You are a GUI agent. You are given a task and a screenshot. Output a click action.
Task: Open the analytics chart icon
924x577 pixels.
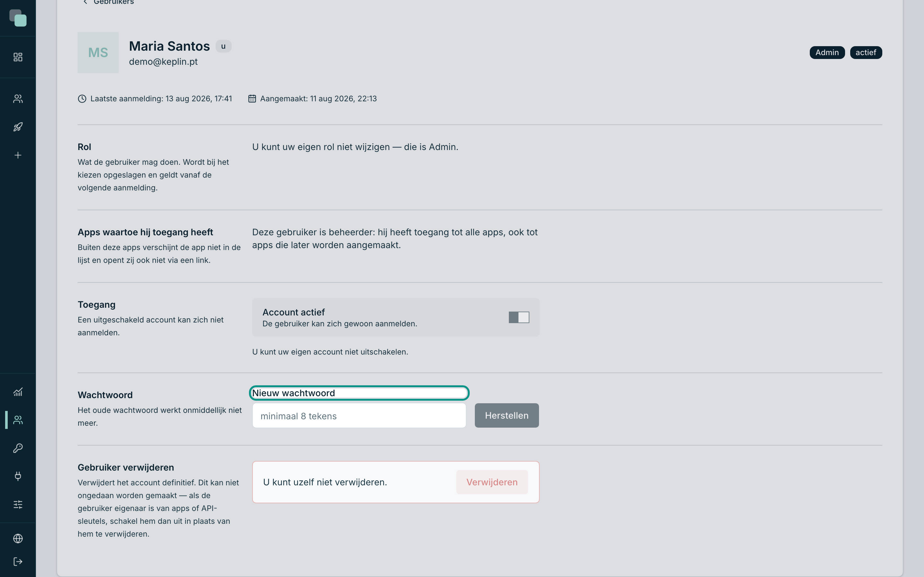[x=18, y=392]
